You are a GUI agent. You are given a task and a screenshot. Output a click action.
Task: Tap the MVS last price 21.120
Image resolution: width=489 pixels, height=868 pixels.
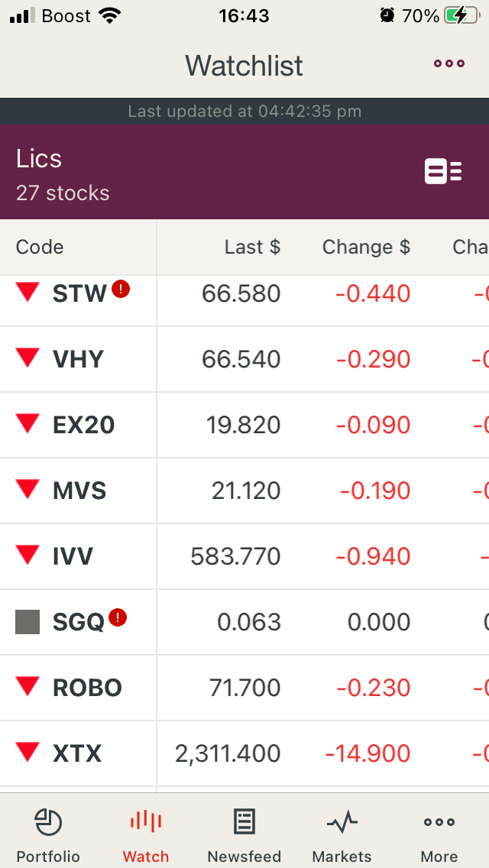(x=246, y=491)
